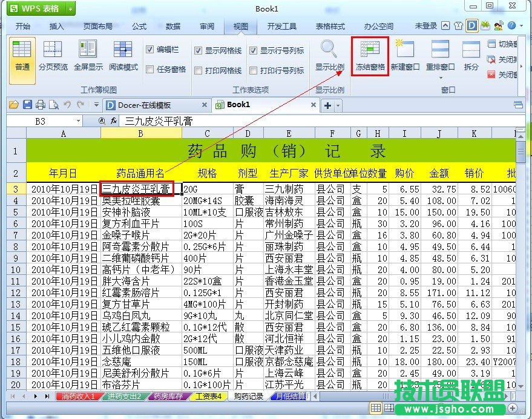Select 分页预览 page break preview mode

tap(53, 56)
